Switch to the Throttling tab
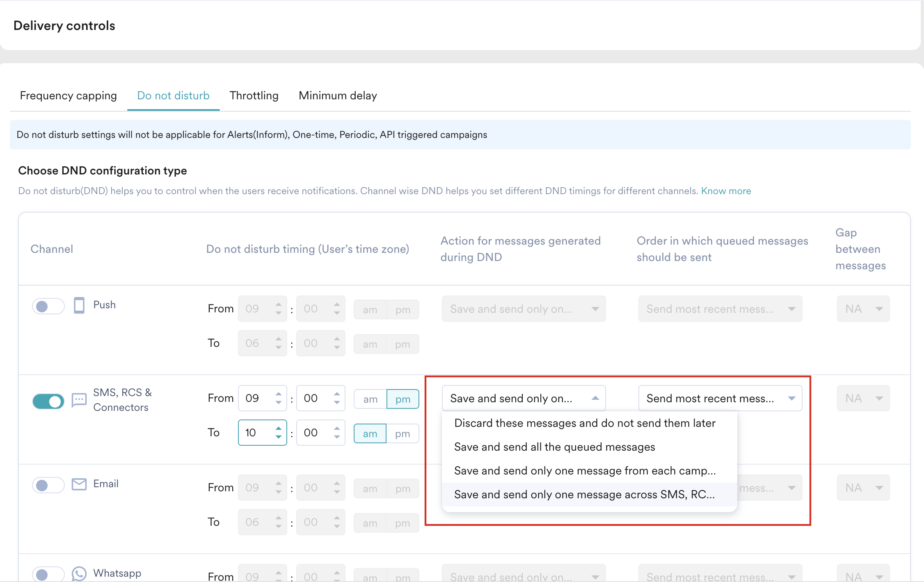 (x=254, y=96)
